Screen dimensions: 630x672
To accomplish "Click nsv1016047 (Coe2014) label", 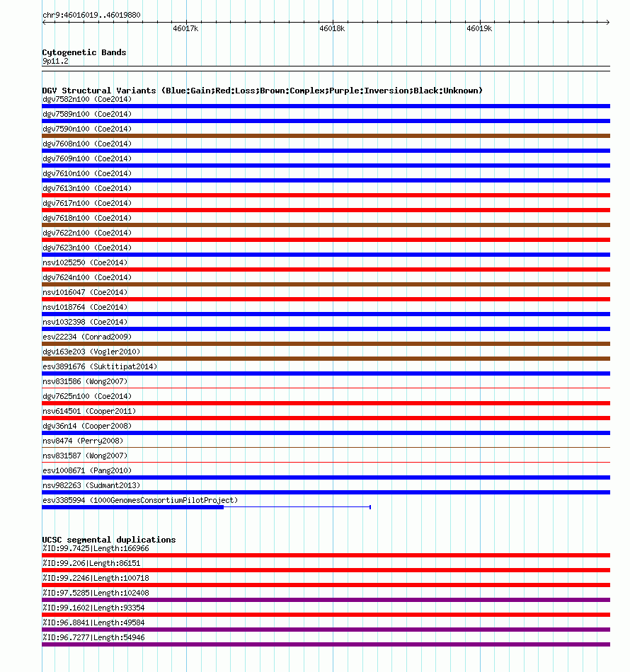I will (x=85, y=292).
